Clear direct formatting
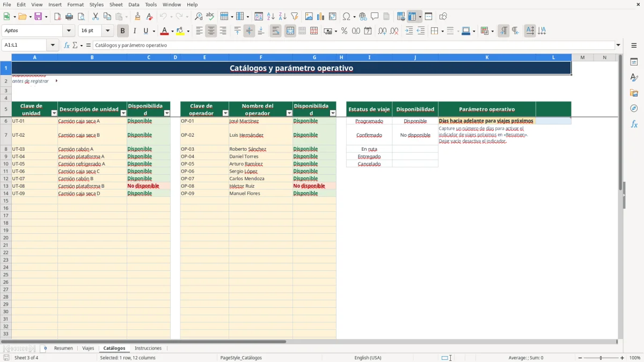The width and height of the screenshot is (644, 362). pos(150,17)
